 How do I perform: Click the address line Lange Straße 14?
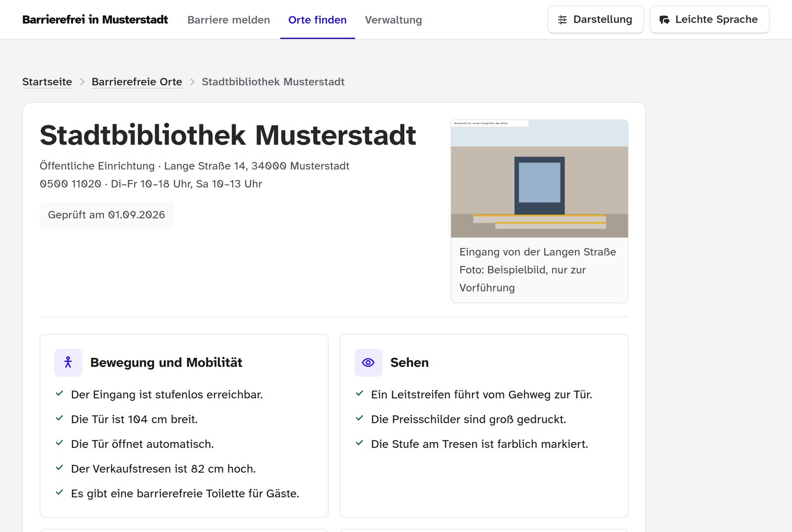[x=195, y=166]
